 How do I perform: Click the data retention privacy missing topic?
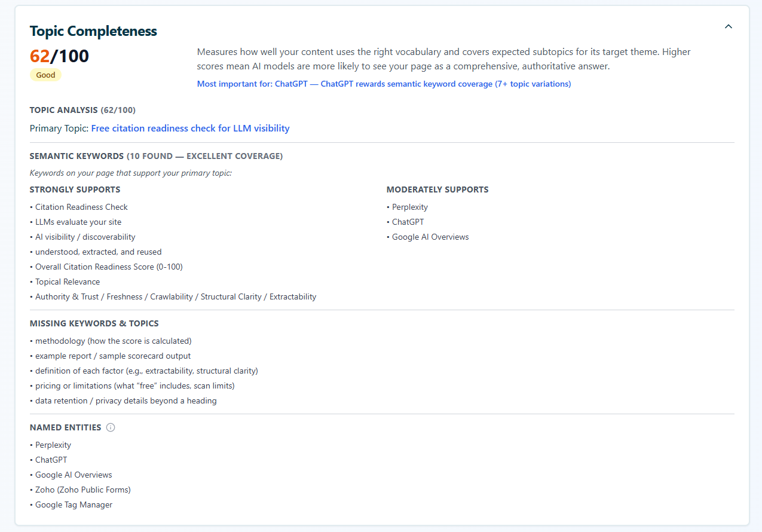click(126, 400)
